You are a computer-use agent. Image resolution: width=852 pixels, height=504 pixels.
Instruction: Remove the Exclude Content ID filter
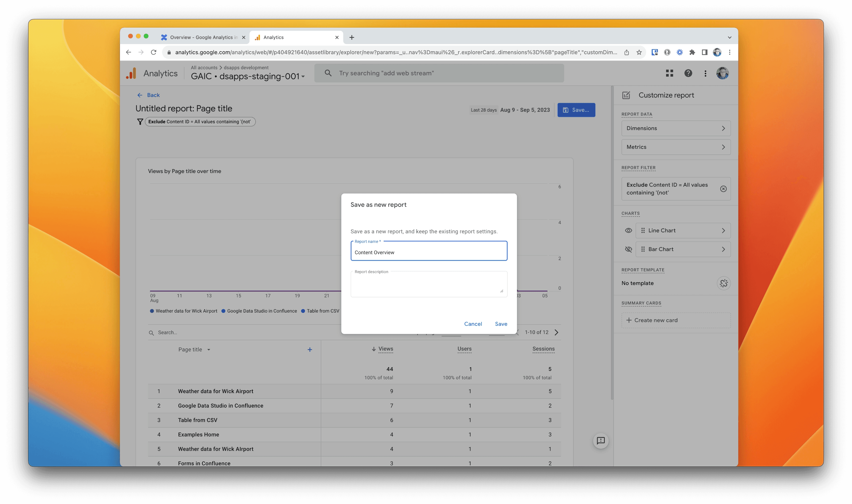click(723, 189)
